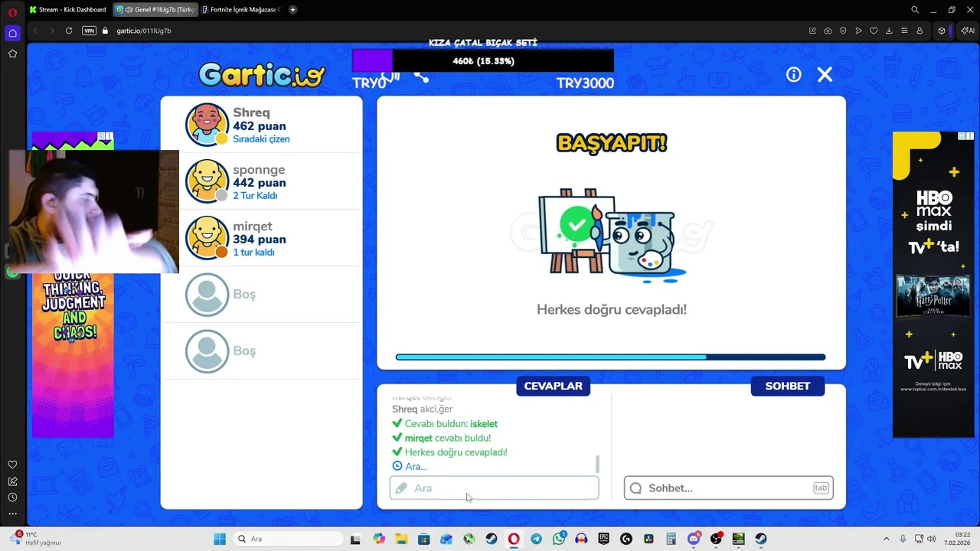Open the sidebar bookmarks star icon
The height and width of the screenshot is (551, 980).
click(x=12, y=54)
